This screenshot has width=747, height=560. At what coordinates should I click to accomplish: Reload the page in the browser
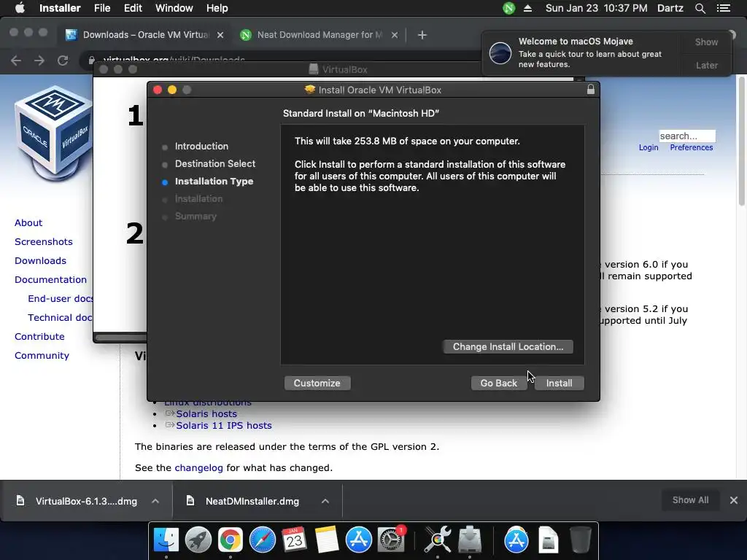click(63, 61)
